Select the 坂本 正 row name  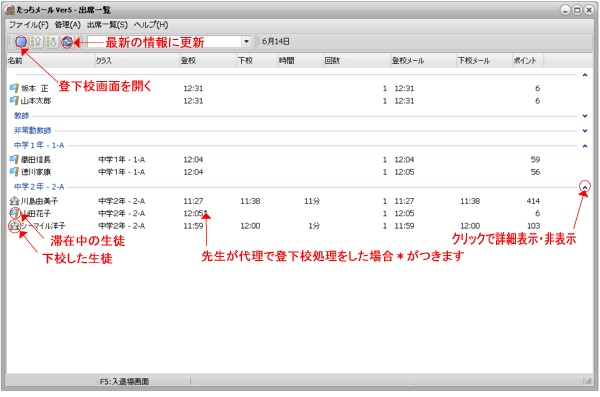34,88
